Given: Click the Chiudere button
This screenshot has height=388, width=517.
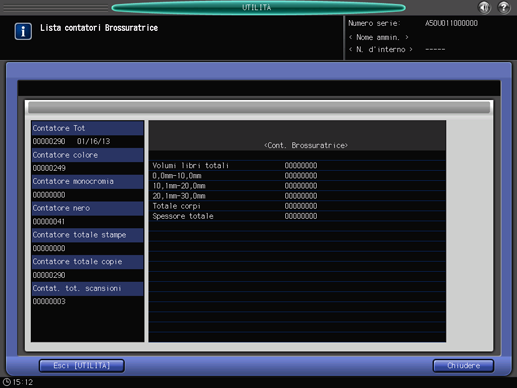Looking at the screenshot, I should [x=463, y=366].
